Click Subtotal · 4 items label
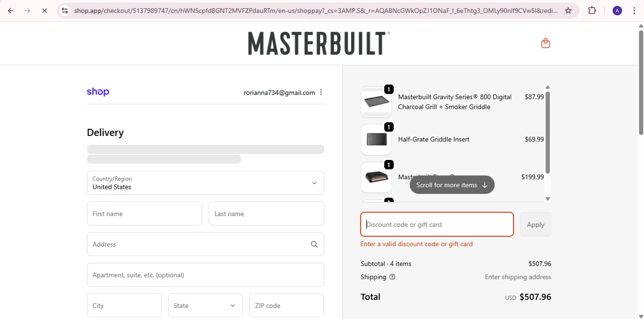Viewport: 644px width, 319px height. click(386, 264)
